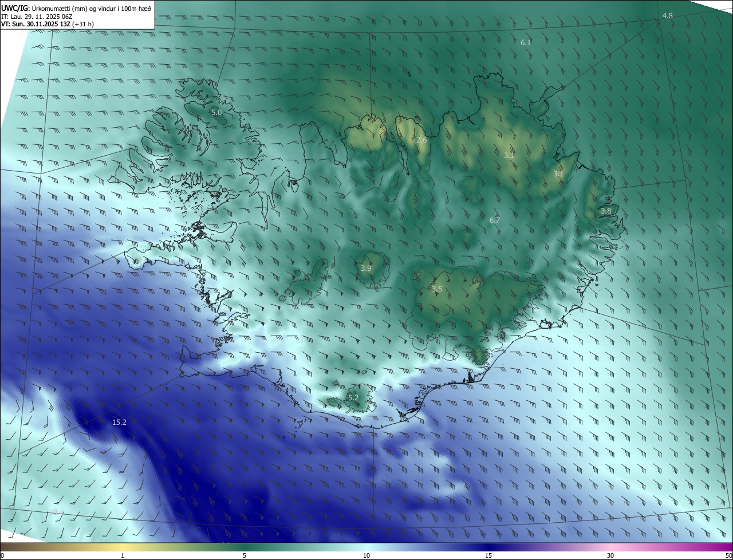Click the 5.0 value over the Westfjords
Image resolution: width=733 pixels, height=560 pixels.
point(216,113)
